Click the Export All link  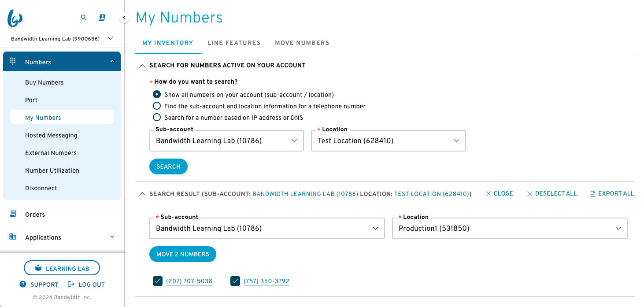coord(612,193)
